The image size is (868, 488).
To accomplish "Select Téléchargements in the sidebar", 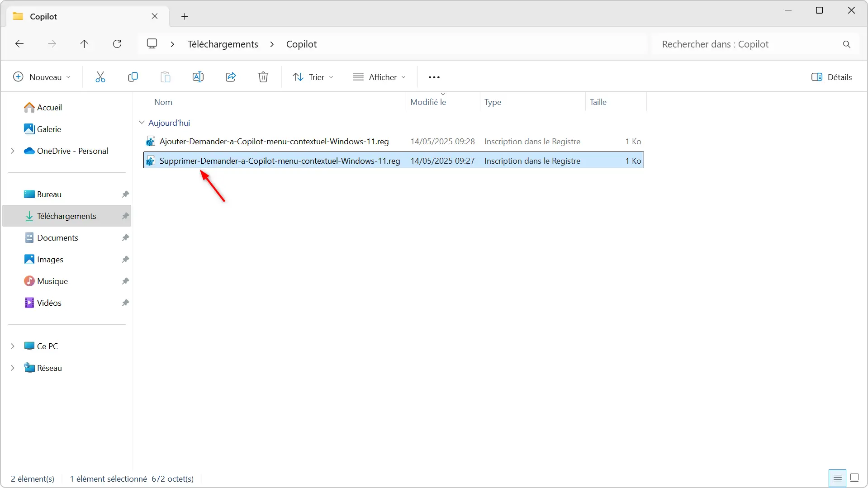I will [66, 216].
